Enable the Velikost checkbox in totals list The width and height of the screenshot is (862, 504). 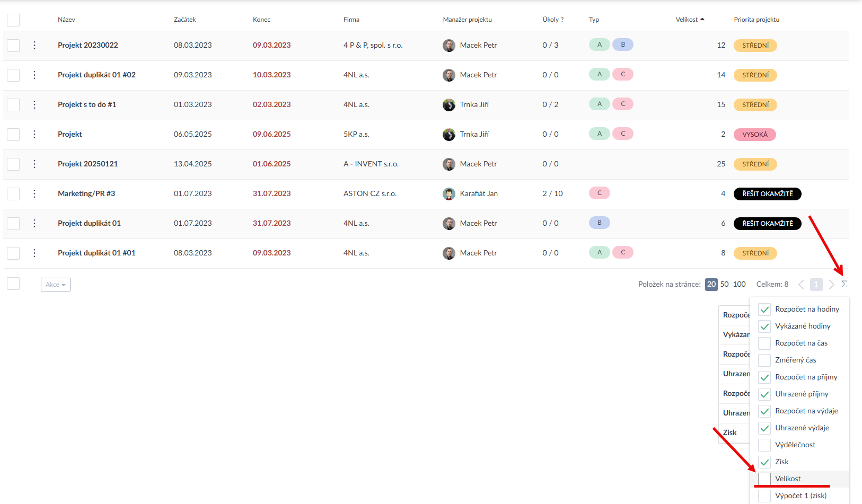(764, 479)
